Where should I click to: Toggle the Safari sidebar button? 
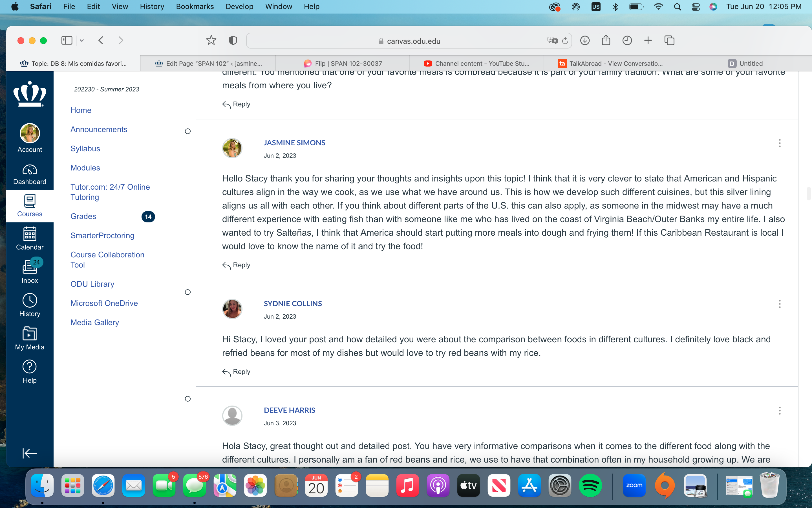point(67,41)
